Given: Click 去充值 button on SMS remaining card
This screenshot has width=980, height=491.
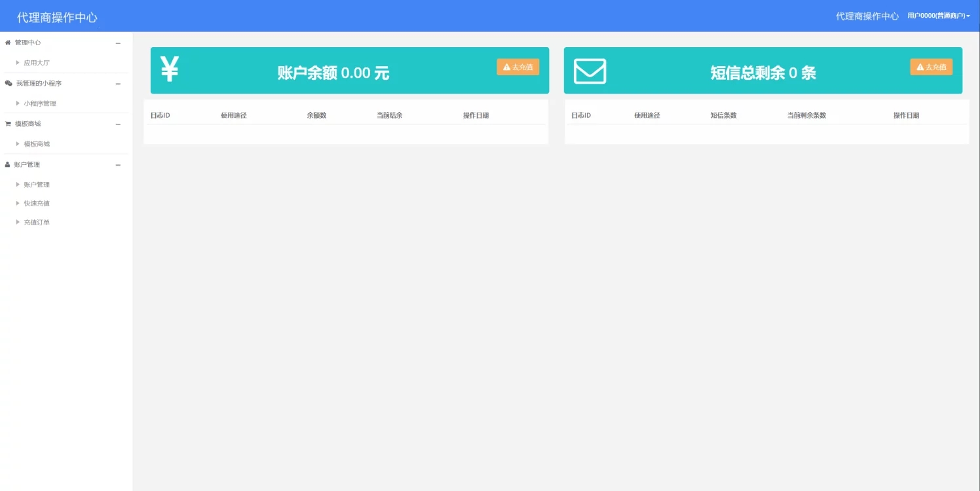Looking at the screenshot, I should click(931, 67).
